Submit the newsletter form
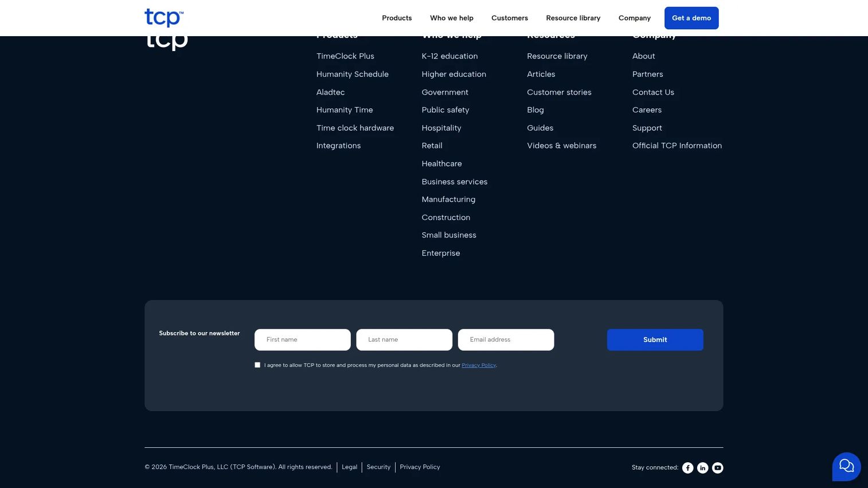868x488 pixels. [x=655, y=339]
